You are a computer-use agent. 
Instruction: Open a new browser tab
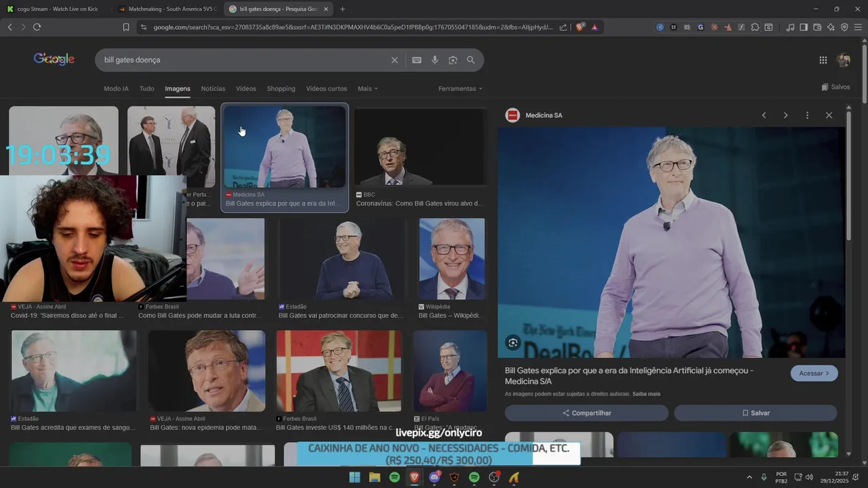coord(342,9)
